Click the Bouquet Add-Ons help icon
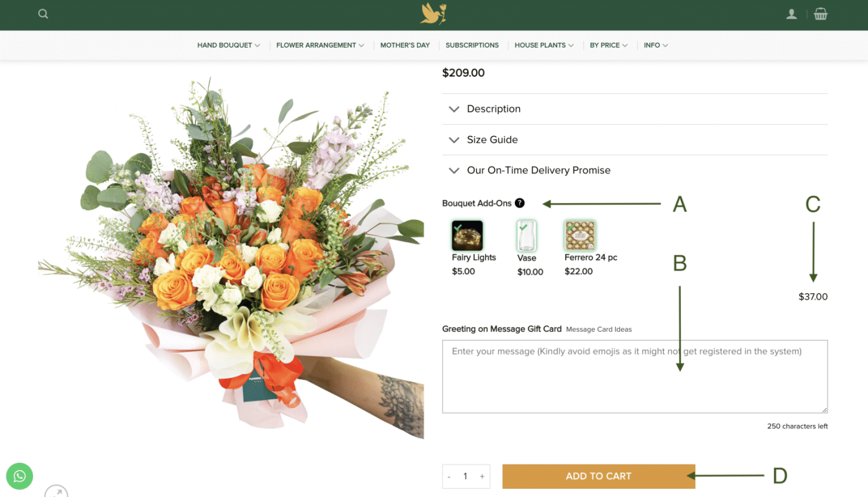 point(520,203)
